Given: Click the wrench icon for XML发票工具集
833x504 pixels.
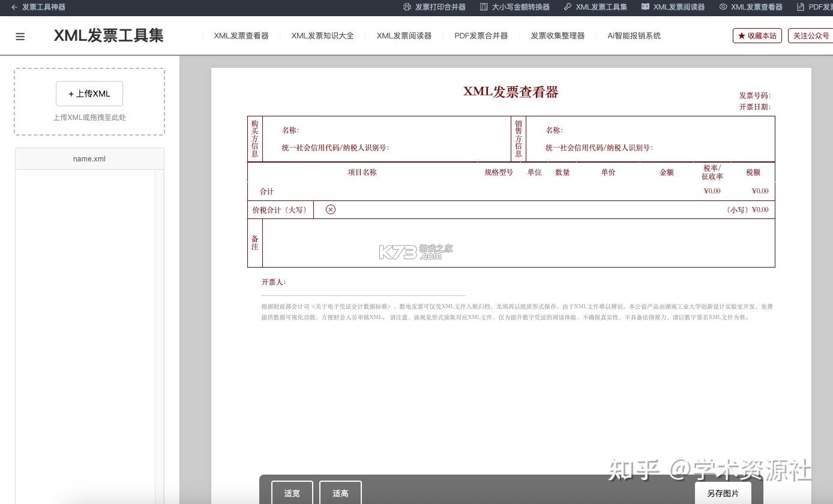Looking at the screenshot, I should 568,7.
